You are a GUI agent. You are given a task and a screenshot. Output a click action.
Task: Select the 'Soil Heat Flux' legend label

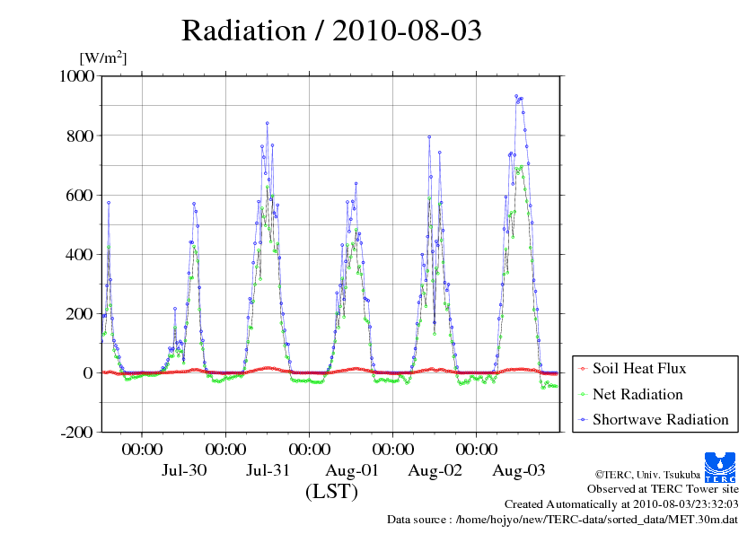[x=639, y=368]
